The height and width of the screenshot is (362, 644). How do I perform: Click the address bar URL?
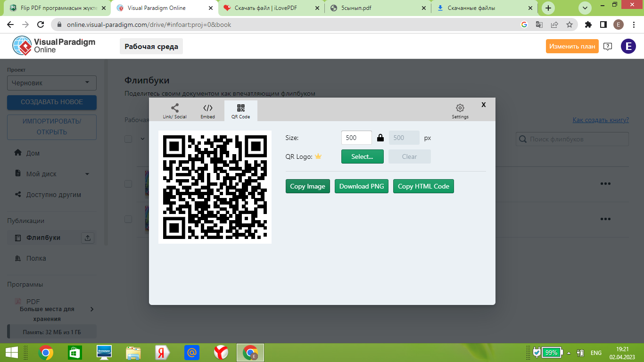coord(149,25)
